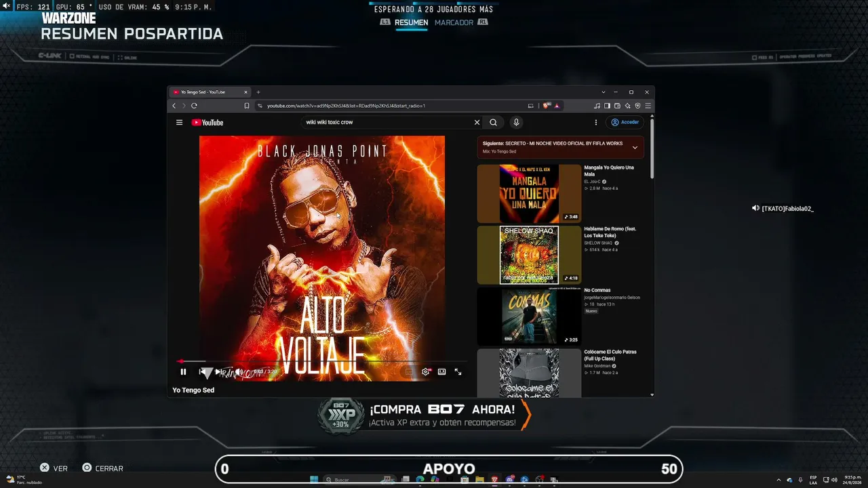Open the SHELOW SHAQ channel link
The height and width of the screenshot is (488, 868).
coord(598,243)
